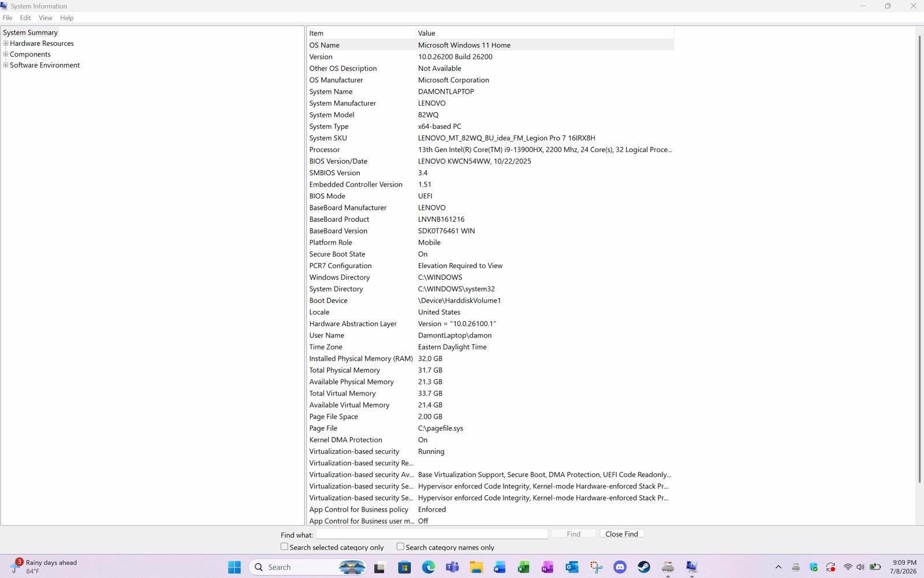Open Task View from the taskbar
This screenshot has width=924, height=578.
(379, 567)
